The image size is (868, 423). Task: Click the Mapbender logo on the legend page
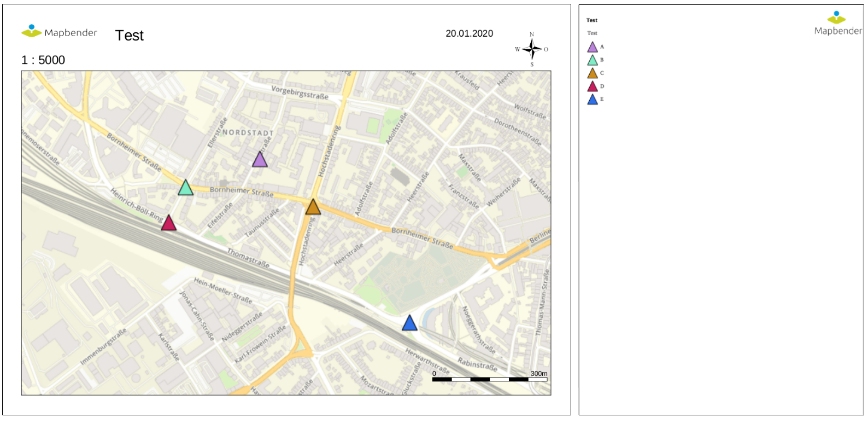point(837,24)
